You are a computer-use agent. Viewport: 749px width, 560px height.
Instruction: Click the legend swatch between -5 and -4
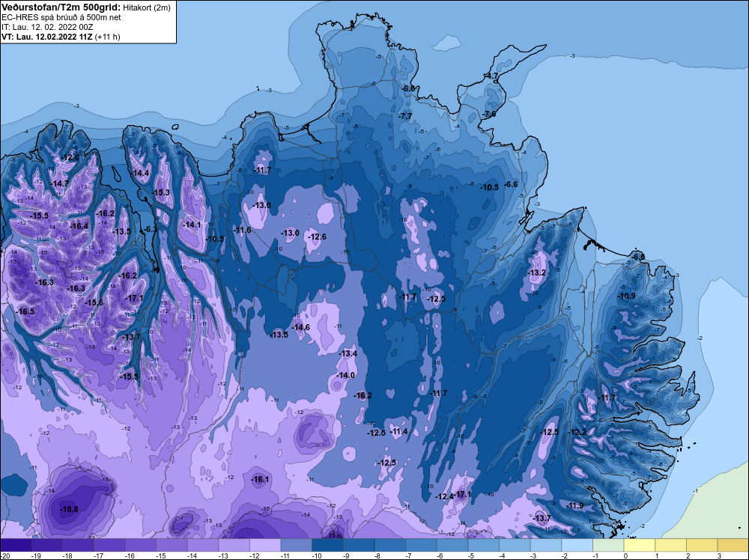coord(483,545)
